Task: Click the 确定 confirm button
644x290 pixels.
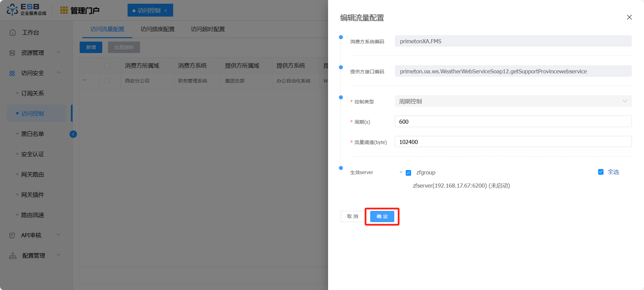Action: pyautogui.click(x=382, y=216)
